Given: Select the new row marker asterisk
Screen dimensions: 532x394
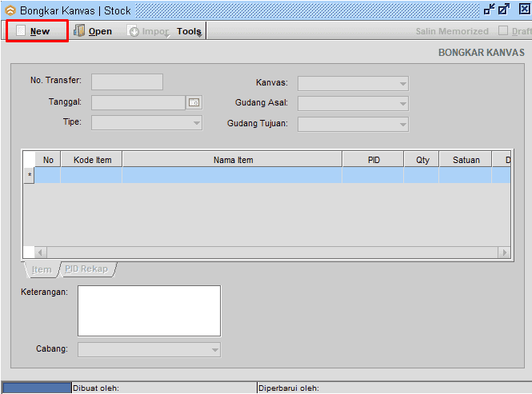Looking at the screenshot, I should [x=29, y=175].
